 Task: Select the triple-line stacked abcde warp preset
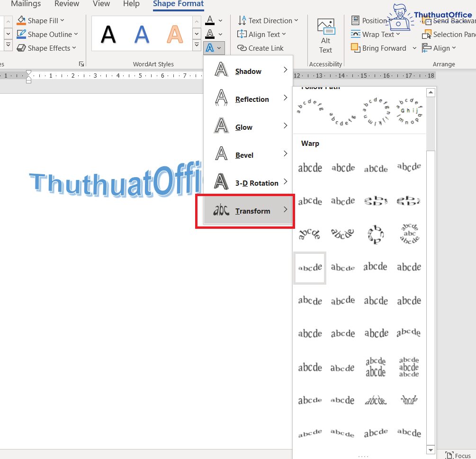click(409, 367)
